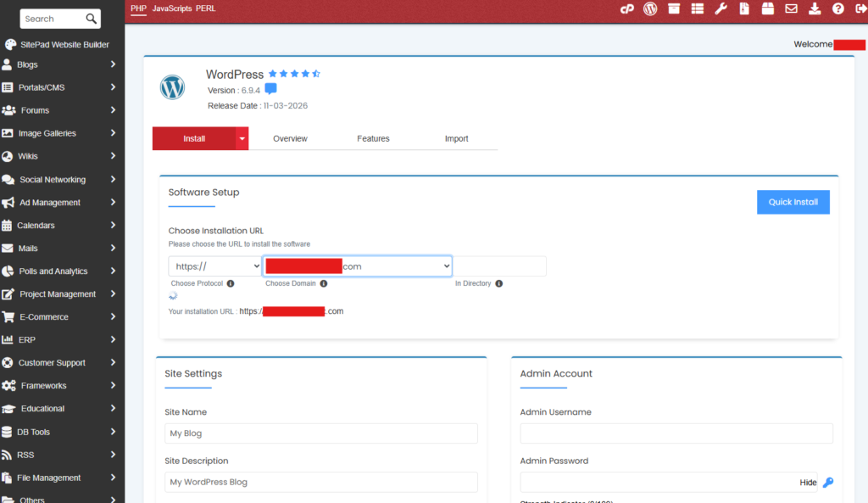Open the WordPress manager icon in top bar

point(650,9)
